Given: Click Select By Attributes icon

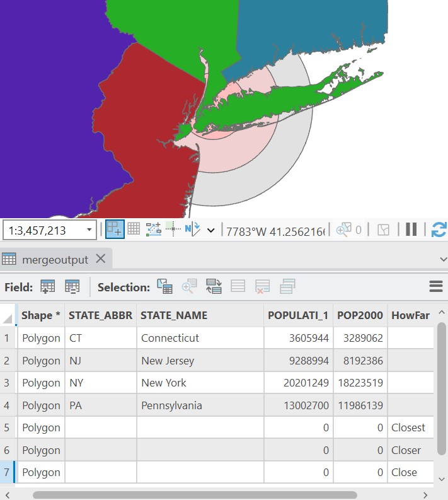Looking at the screenshot, I should [164, 287].
